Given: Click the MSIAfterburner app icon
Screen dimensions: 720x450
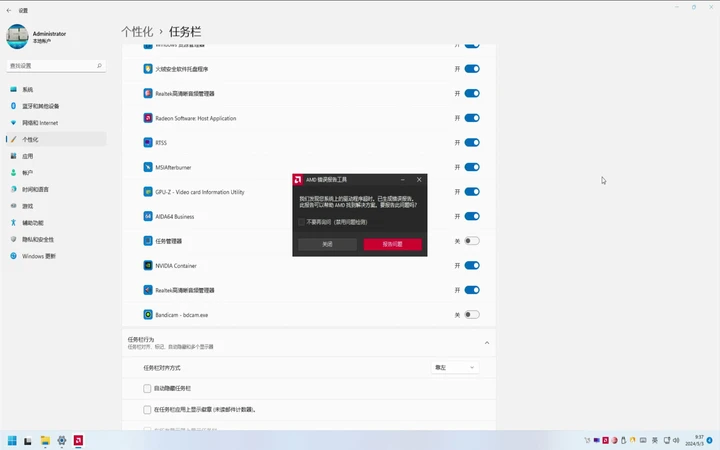Looking at the screenshot, I should point(148,167).
